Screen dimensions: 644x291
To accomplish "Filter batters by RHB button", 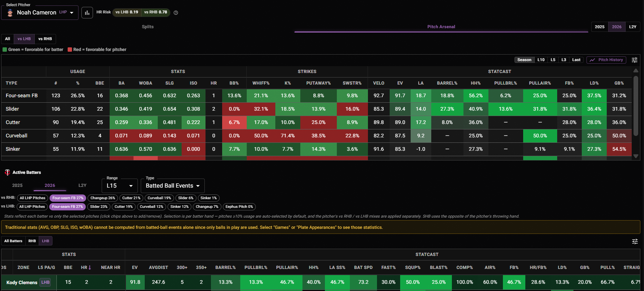I will point(32,241).
